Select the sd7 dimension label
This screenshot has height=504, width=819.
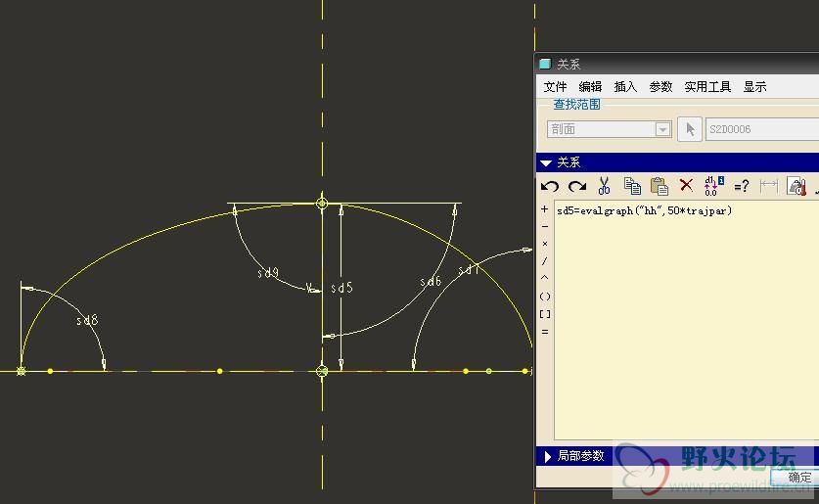point(469,270)
